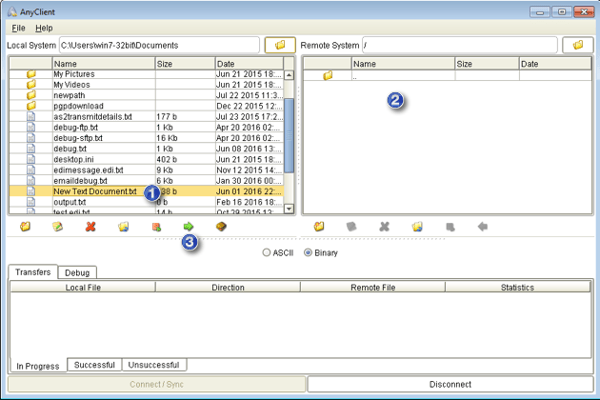Click the Statistics column header
Viewport: 600px width, 400px height.
518,287
